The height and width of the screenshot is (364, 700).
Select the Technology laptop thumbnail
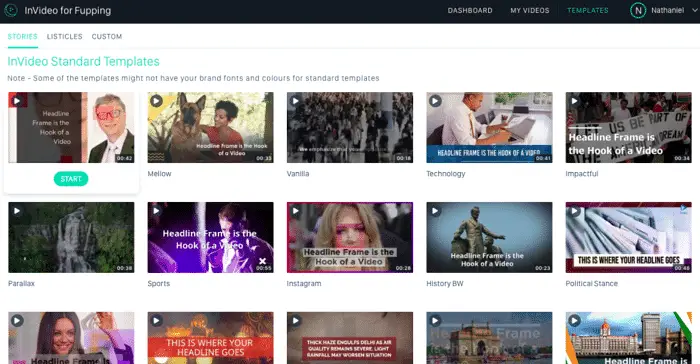(489, 128)
